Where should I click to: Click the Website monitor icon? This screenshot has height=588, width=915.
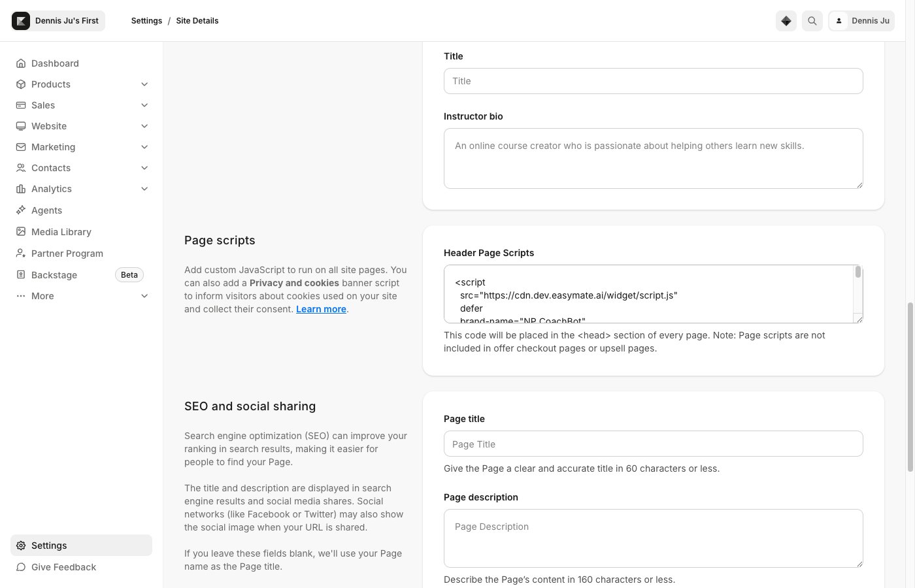(x=21, y=126)
